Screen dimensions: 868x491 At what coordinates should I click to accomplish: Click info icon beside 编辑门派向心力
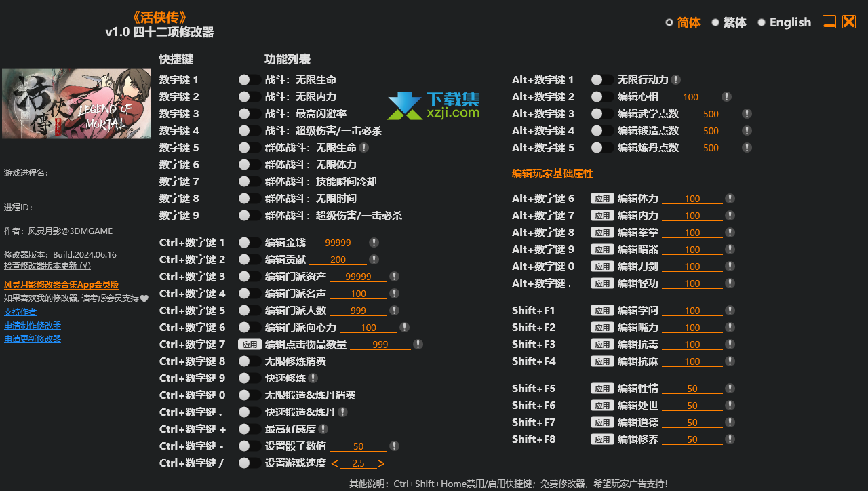[404, 328]
